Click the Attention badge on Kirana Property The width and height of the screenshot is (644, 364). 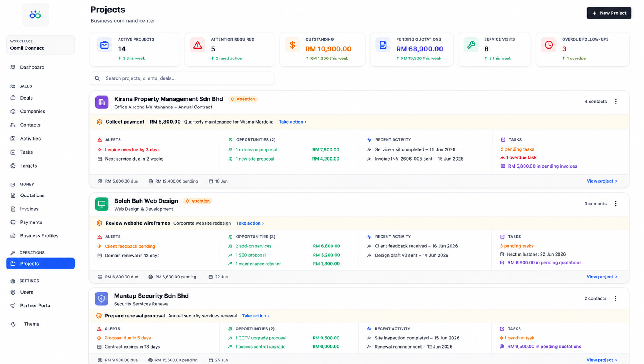[x=243, y=99]
